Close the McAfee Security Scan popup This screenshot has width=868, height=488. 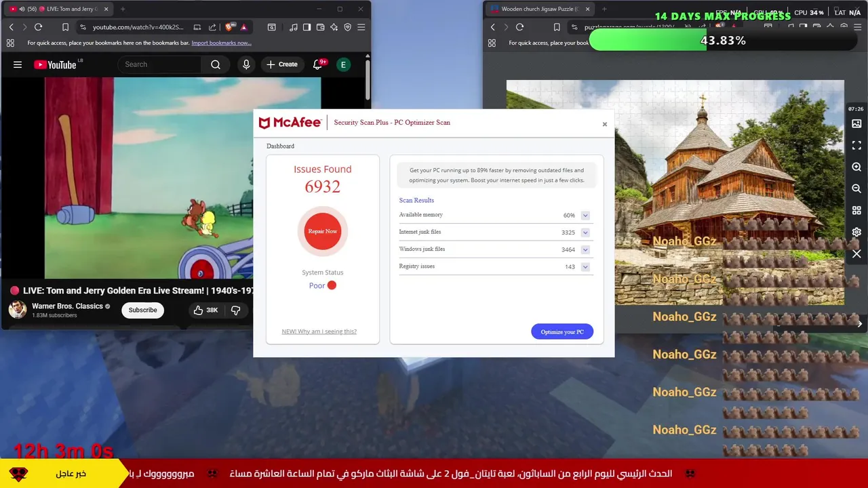[605, 124]
